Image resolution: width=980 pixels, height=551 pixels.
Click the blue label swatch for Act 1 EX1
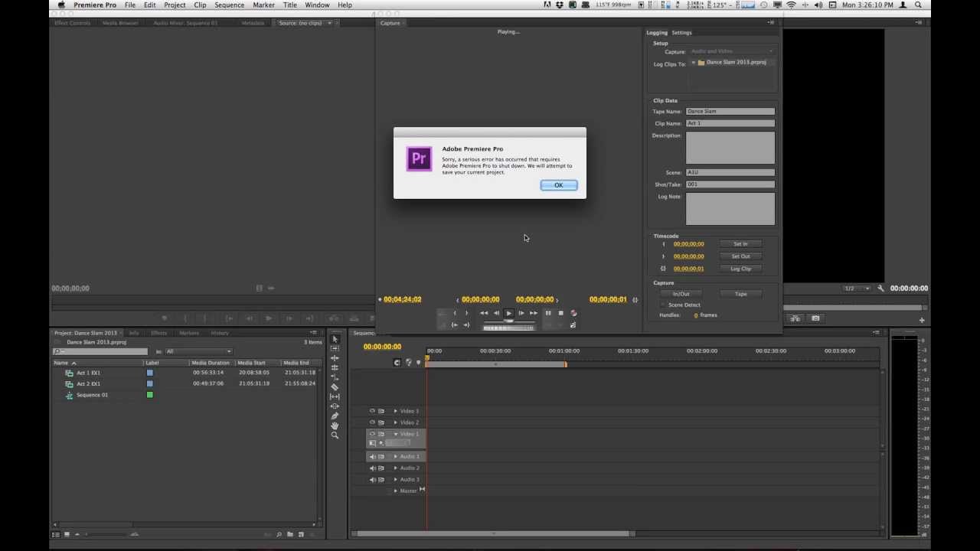coord(150,373)
